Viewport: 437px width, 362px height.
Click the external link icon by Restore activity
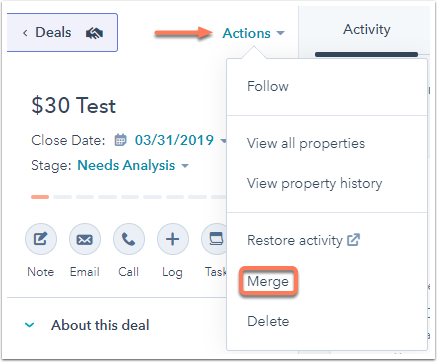point(353,240)
